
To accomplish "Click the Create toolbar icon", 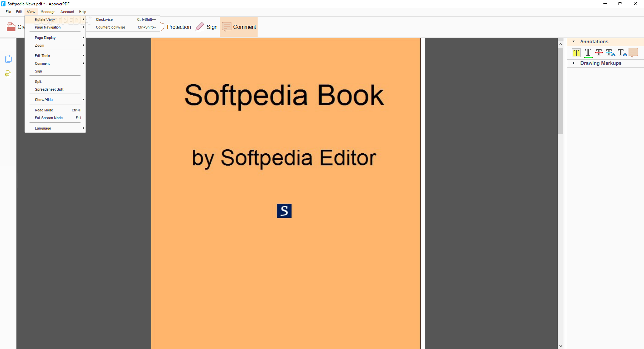I will click(11, 27).
